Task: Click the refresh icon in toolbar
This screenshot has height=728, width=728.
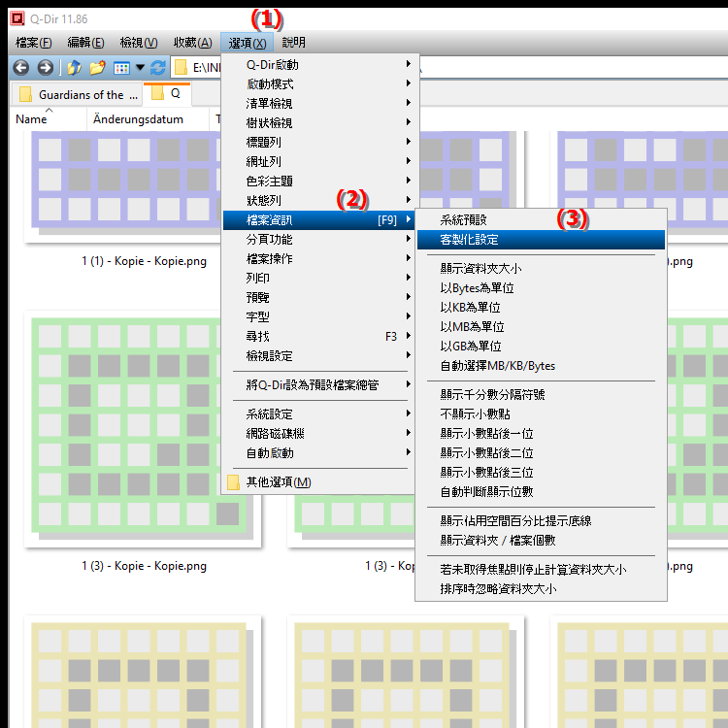Action: pos(158,68)
